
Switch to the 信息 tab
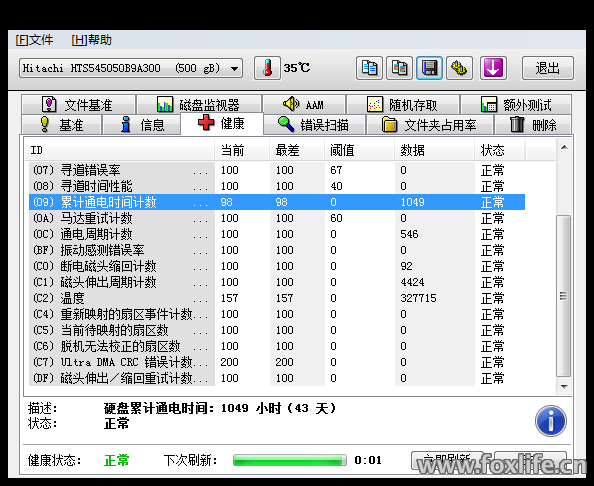click(142, 125)
